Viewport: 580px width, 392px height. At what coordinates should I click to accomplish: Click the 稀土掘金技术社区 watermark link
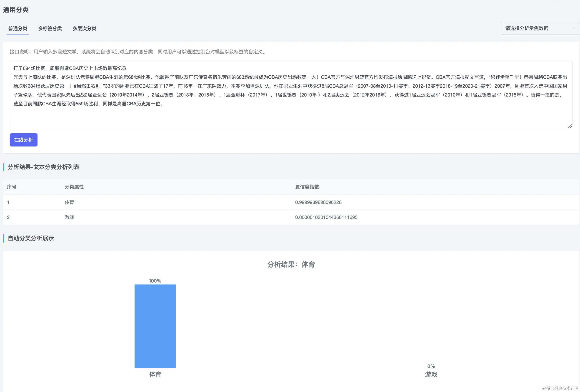561,388
